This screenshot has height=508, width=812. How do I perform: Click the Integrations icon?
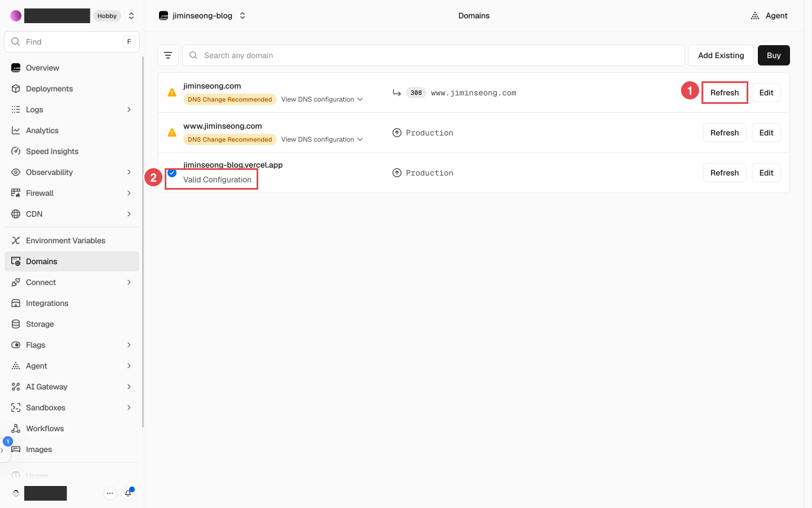click(x=16, y=303)
